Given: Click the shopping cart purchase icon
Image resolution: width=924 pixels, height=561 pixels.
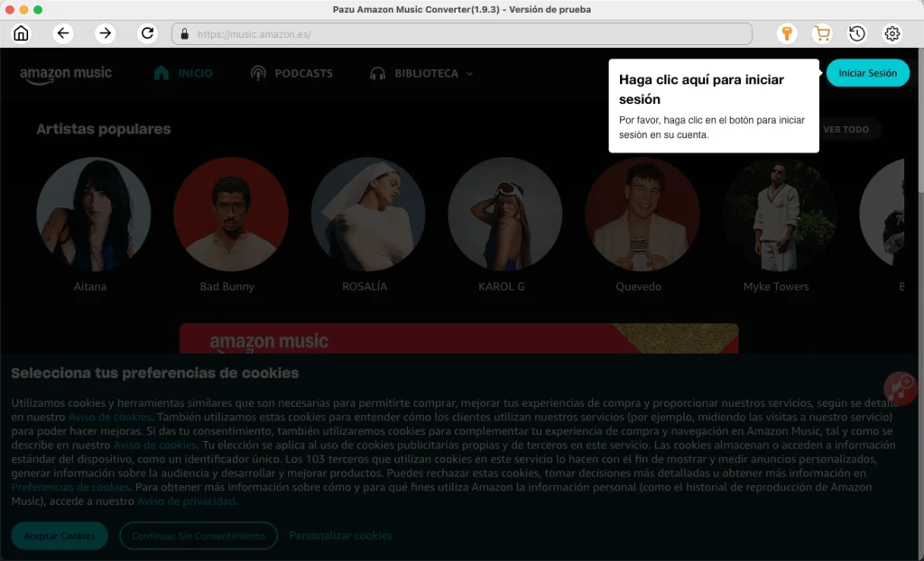Looking at the screenshot, I should [x=822, y=33].
